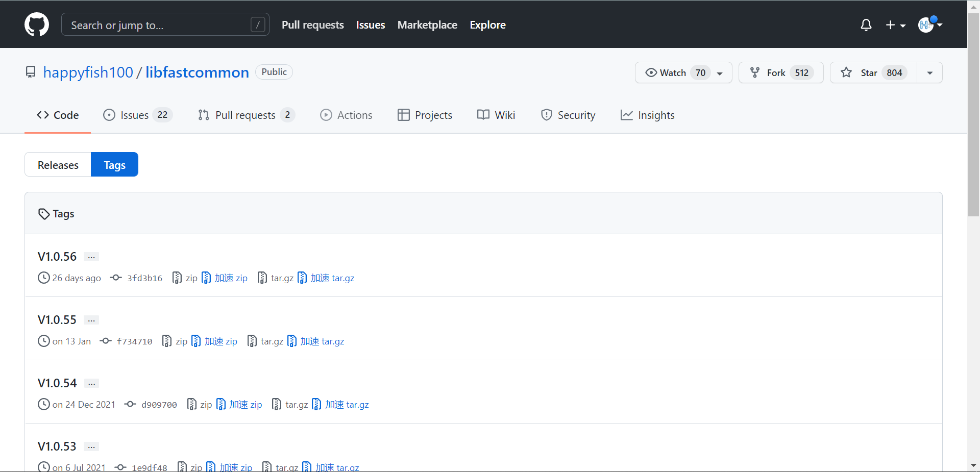The height and width of the screenshot is (472, 980).
Task: Expand the Watch dropdown
Action: click(x=683, y=72)
